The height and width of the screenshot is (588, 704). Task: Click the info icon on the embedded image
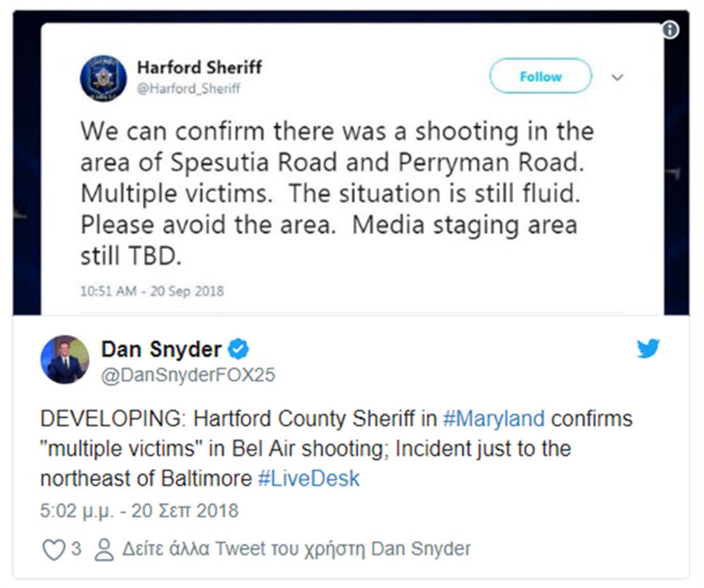[670, 30]
